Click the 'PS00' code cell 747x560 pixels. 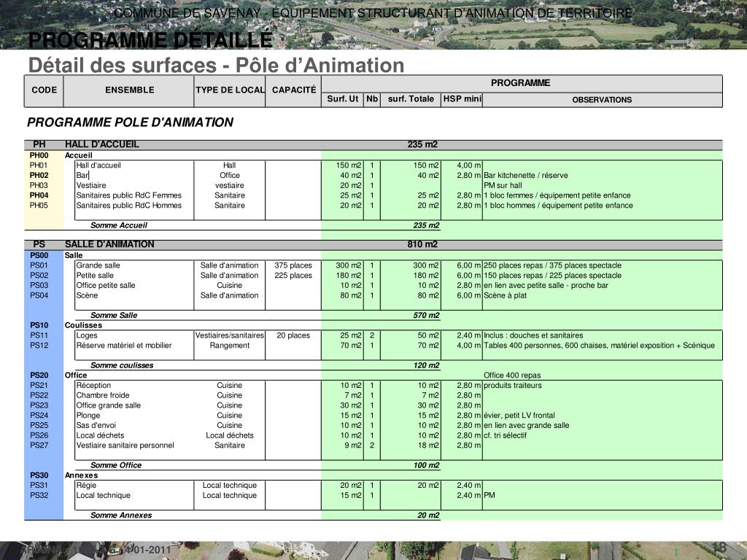pos(39,255)
